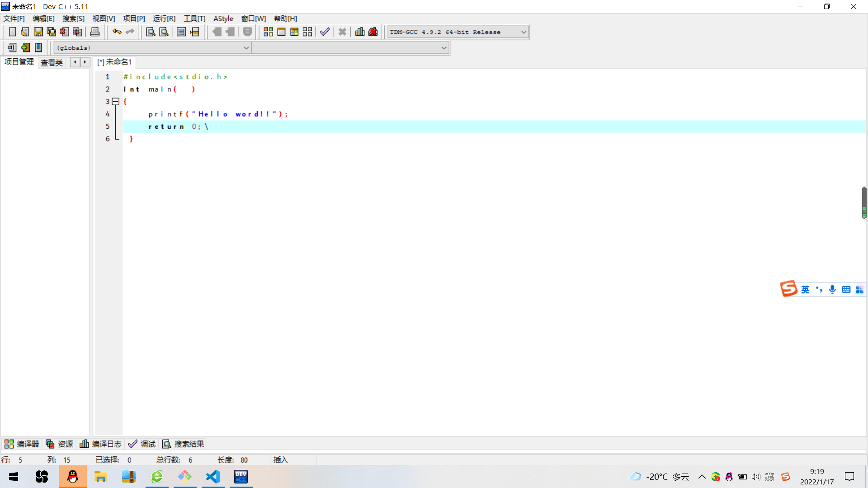Click the Find magnifier icon
868x488 pixels.
(151, 32)
